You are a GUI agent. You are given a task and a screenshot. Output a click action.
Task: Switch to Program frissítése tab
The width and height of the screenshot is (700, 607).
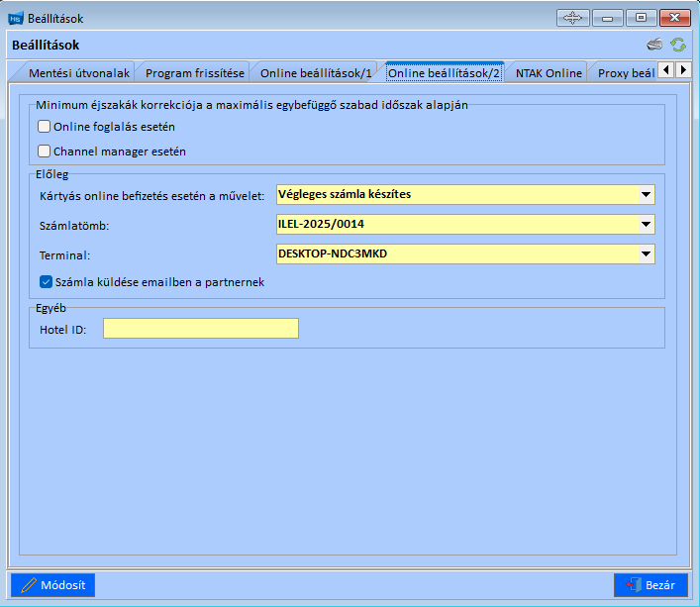(x=195, y=73)
